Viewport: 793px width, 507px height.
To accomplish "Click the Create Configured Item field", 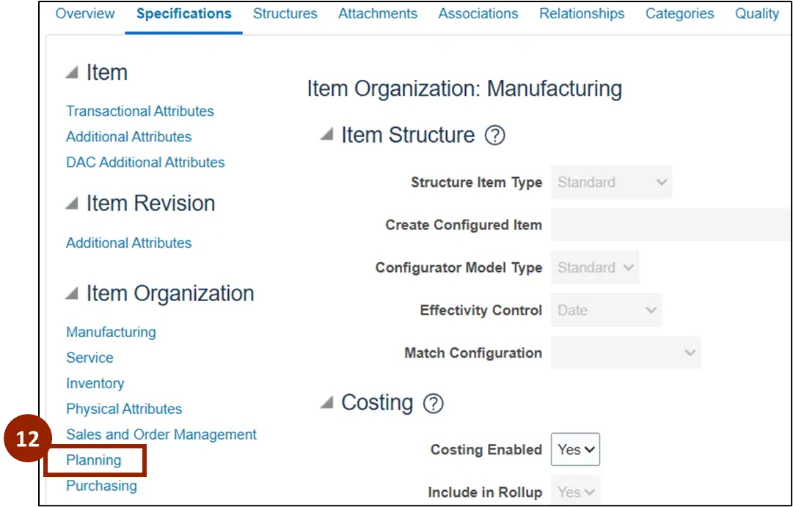I will [x=670, y=225].
